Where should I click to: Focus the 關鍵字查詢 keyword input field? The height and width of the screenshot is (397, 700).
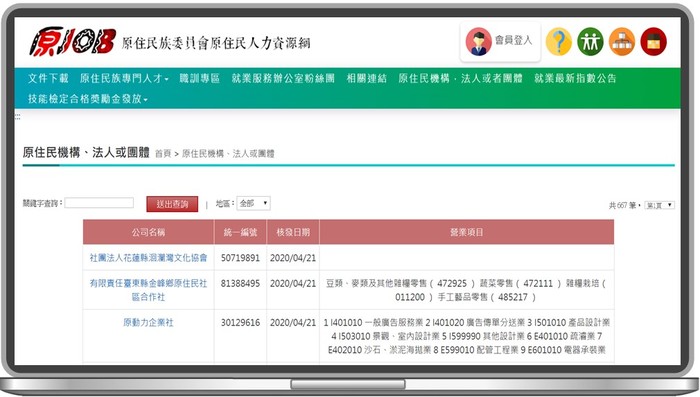click(99, 203)
